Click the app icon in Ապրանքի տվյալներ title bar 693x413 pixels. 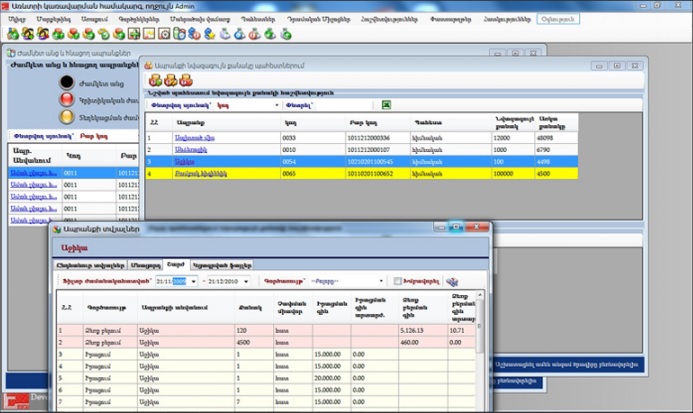tap(57, 229)
